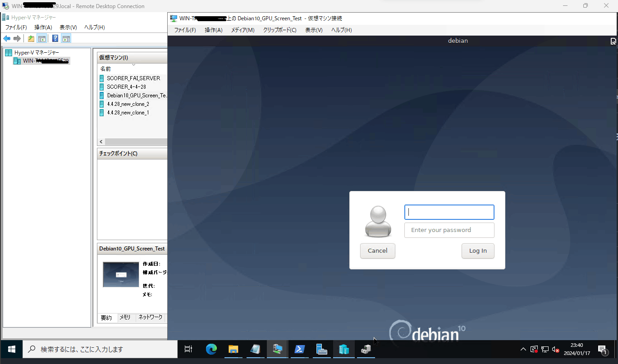Image resolution: width=618 pixels, height=364 pixels.
Task: Click the Log In button
Action: 478,251
